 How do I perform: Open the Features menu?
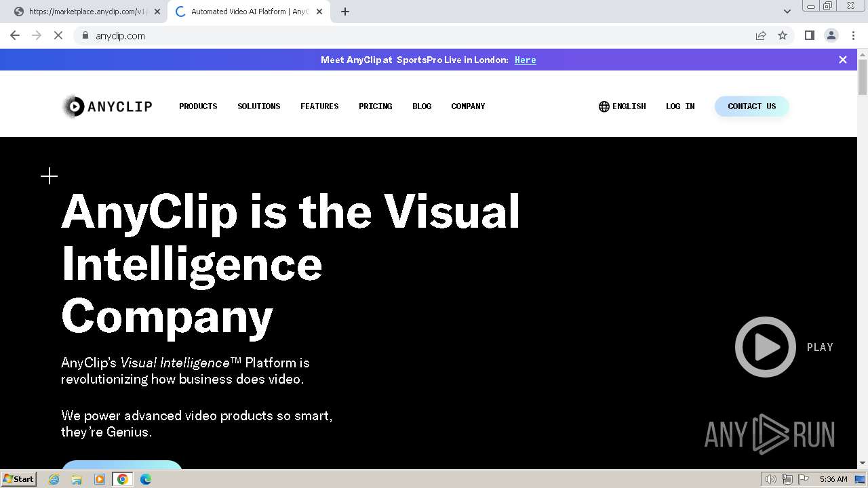tap(319, 106)
